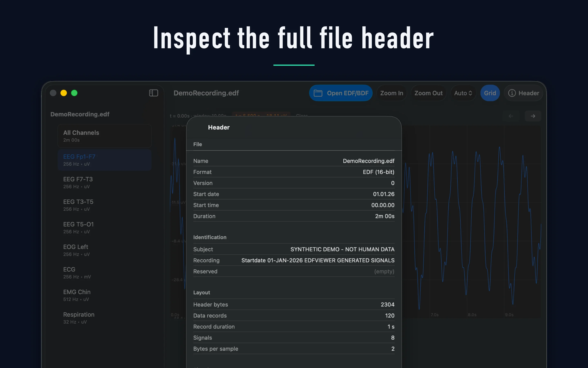Click the 9.0s time axis label

pos(509,315)
